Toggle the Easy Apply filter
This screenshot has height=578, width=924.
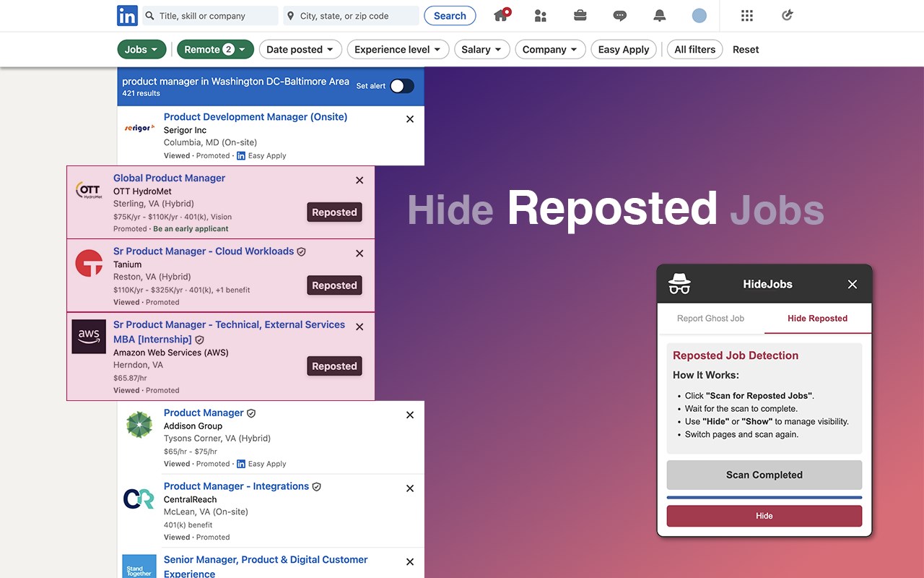point(624,49)
